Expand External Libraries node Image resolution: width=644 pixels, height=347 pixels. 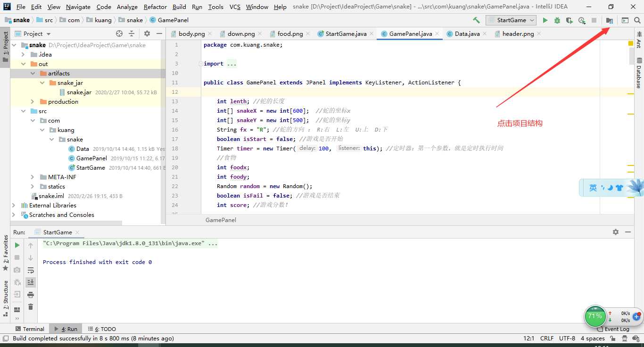click(14, 206)
